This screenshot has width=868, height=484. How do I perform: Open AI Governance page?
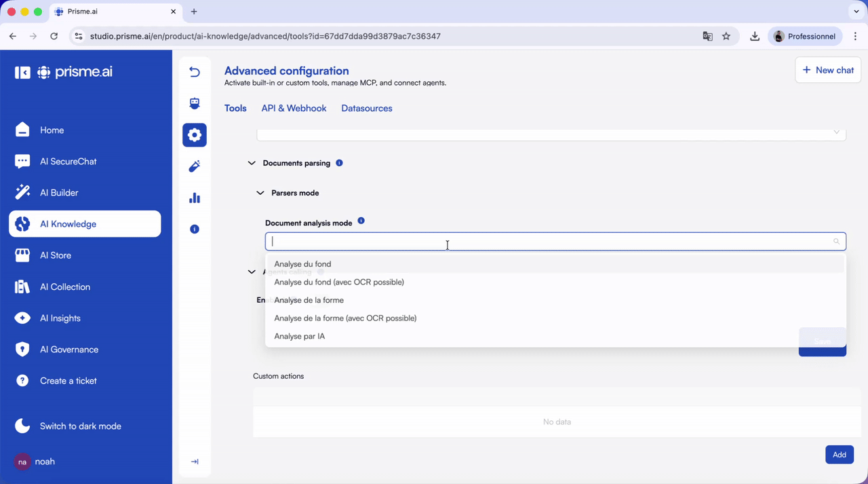point(85,350)
